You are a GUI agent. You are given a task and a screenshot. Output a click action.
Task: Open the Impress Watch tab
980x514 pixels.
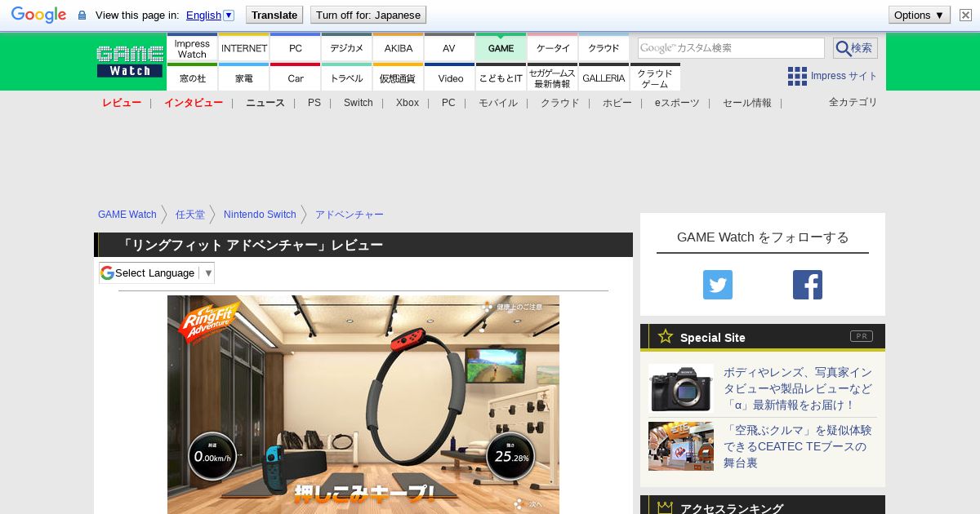point(192,47)
